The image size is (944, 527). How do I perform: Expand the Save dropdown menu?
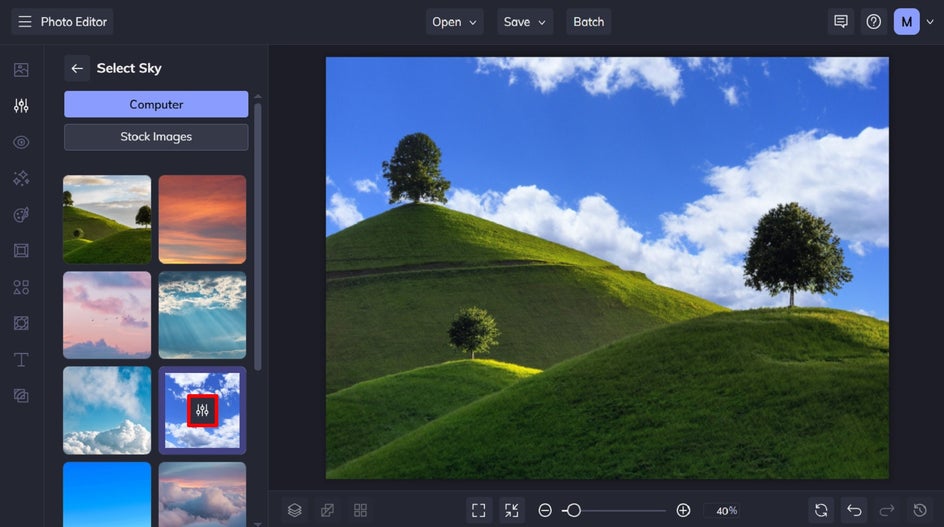coord(525,22)
